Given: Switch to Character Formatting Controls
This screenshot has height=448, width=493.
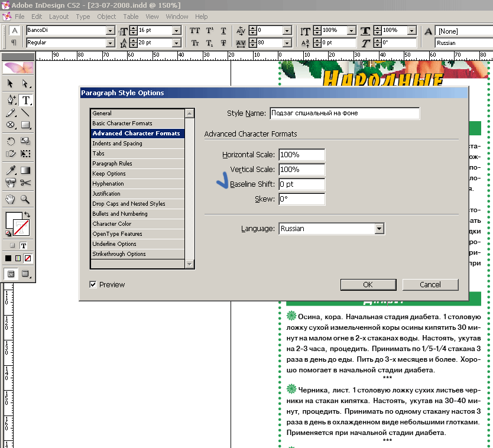Looking at the screenshot, I should coord(14,31).
